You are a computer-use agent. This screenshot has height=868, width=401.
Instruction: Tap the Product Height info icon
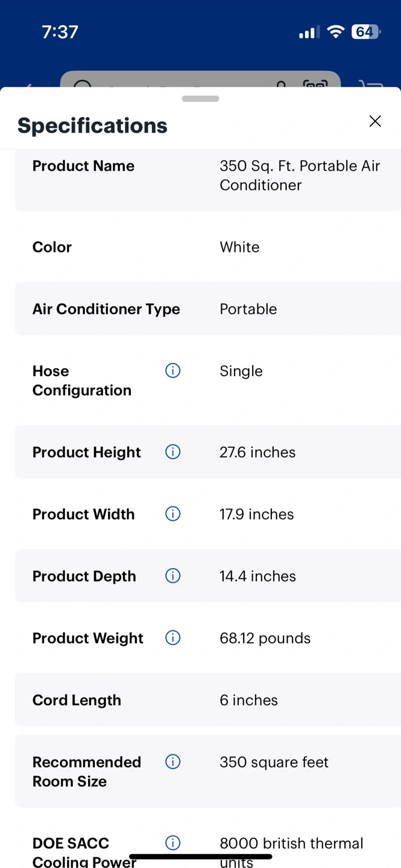click(173, 451)
